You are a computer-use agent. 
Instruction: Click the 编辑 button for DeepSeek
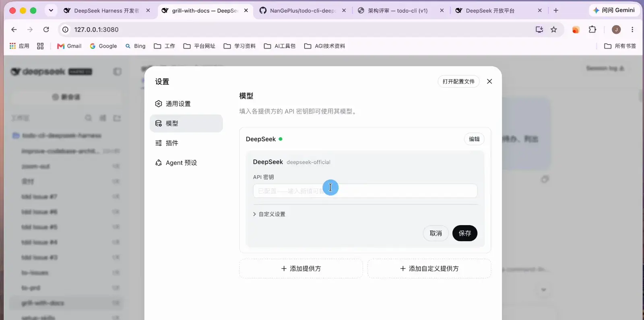474,139
